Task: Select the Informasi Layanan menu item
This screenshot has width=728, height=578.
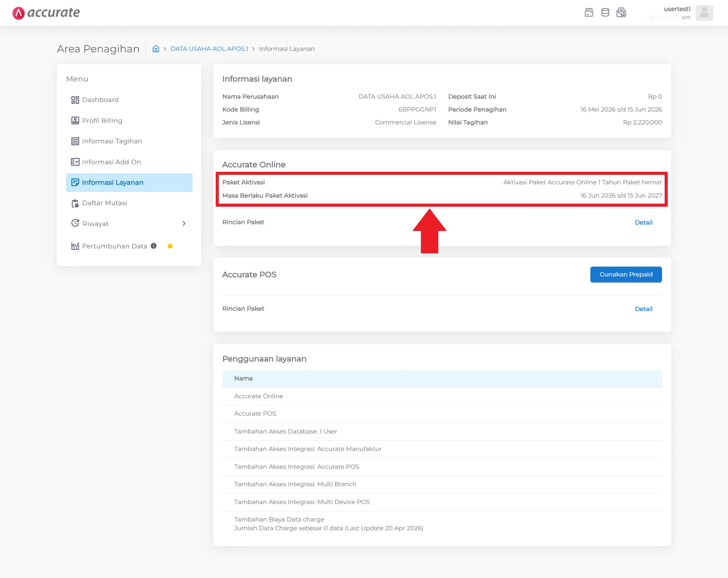Action: pos(129,182)
